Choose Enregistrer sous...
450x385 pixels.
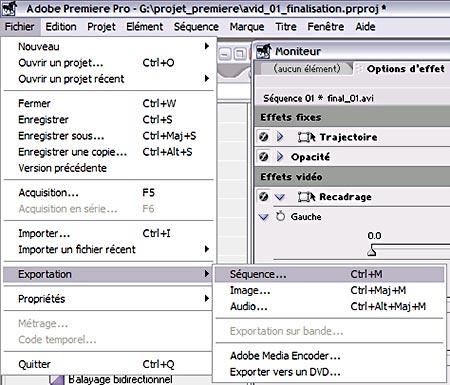point(109,136)
